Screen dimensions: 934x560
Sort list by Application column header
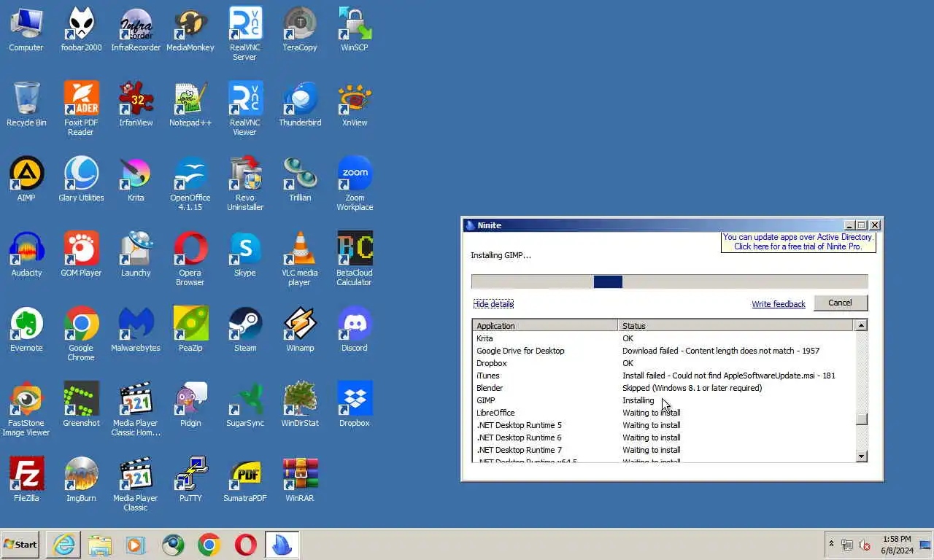pos(545,326)
